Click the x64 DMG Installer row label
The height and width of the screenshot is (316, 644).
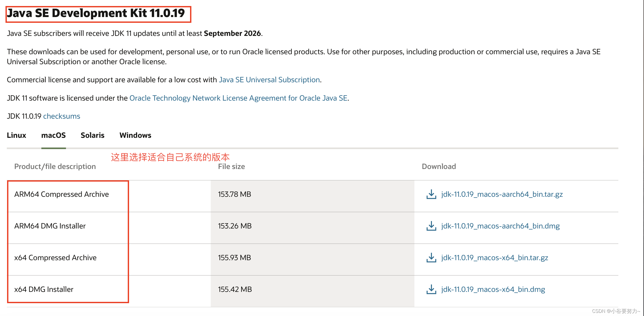pyautogui.click(x=44, y=290)
